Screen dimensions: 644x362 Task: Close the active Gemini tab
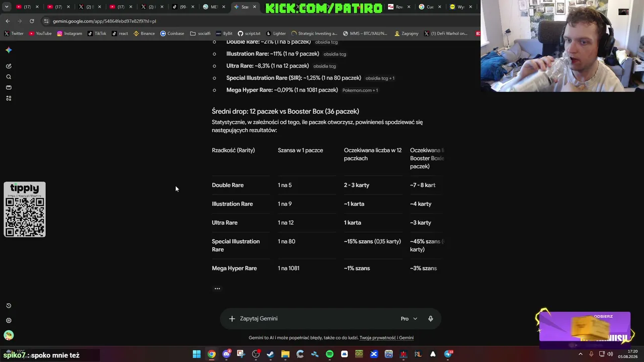255,7
